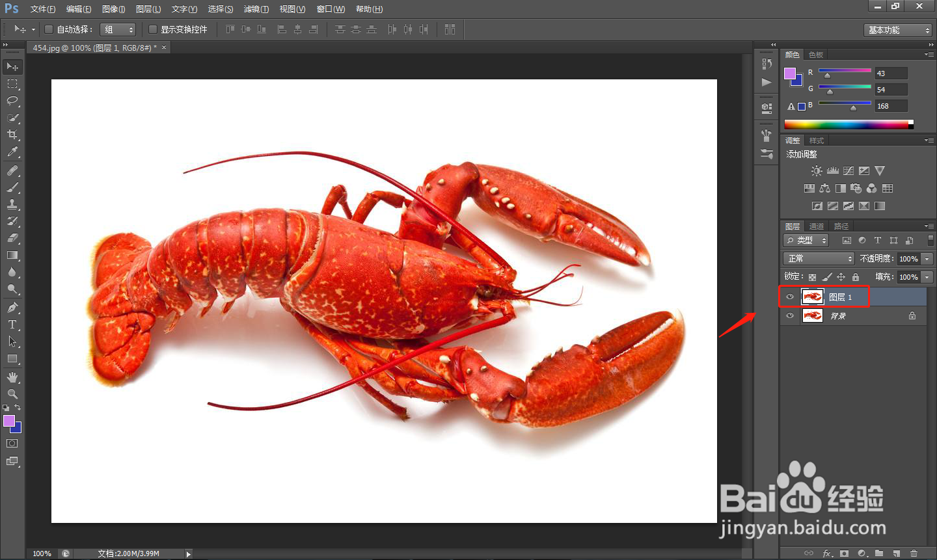The image size is (937, 560).
Task: Select the Rectangular Marquee tool
Action: click(x=12, y=84)
